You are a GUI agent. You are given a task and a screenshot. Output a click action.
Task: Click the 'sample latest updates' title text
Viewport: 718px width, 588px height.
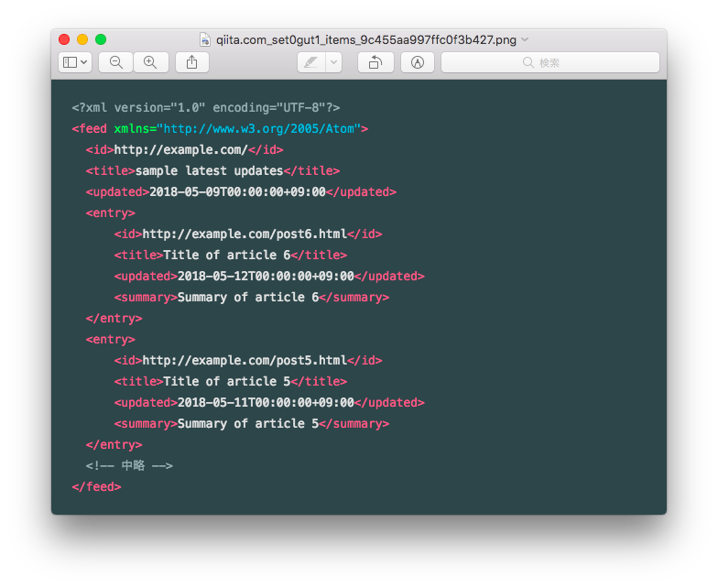(x=209, y=170)
